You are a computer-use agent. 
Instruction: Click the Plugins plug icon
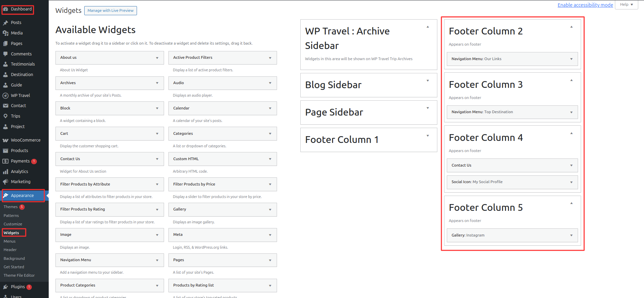click(6, 287)
